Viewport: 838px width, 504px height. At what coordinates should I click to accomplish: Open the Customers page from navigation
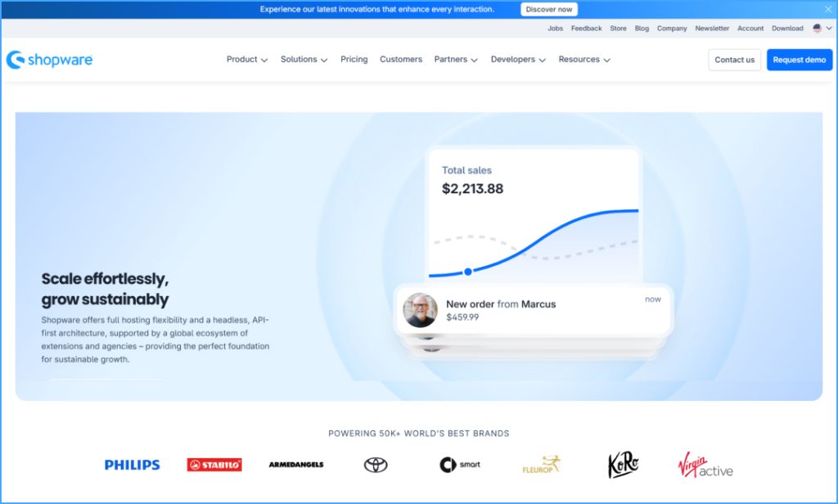coord(400,59)
